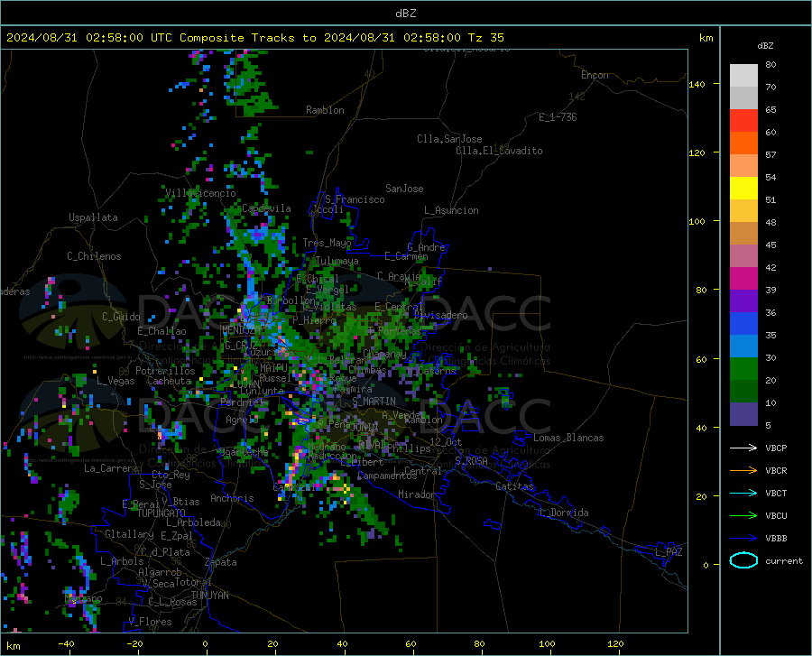Select the red 60 dBZ swatch
Screen dimensions: 812x656
[743, 121]
